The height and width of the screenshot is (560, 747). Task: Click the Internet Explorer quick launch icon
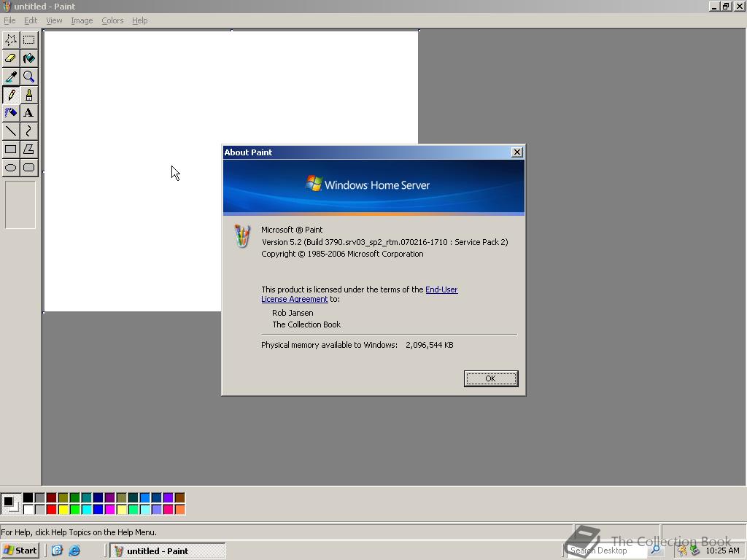[74, 551]
